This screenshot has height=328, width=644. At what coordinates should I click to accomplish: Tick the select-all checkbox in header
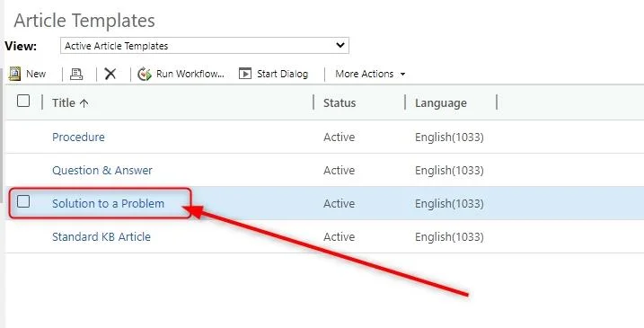[x=23, y=101]
